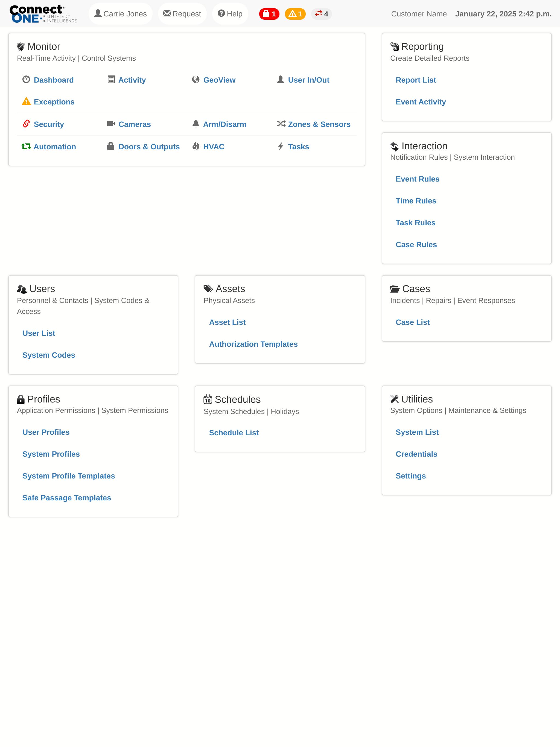Open the Carrie Jones user menu
This screenshot has height=747, width=560.
[120, 14]
